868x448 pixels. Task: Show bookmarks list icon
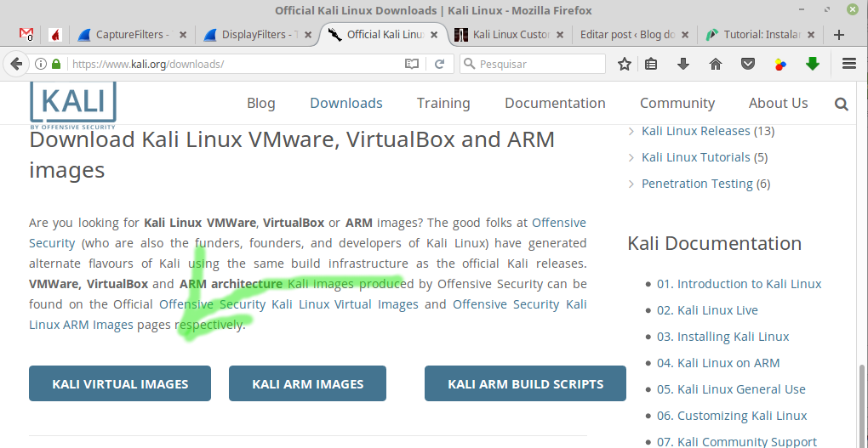(651, 64)
